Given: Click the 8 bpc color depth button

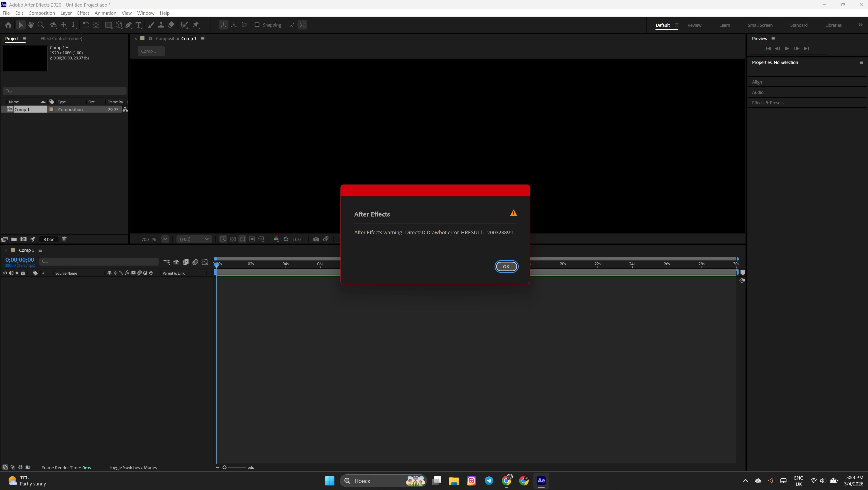Looking at the screenshot, I should pyautogui.click(x=49, y=239).
